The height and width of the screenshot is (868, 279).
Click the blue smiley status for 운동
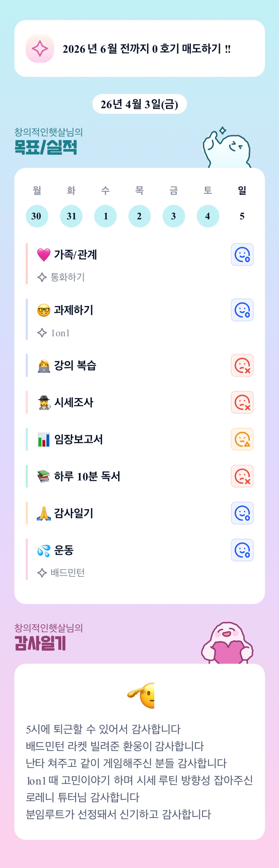(242, 550)
